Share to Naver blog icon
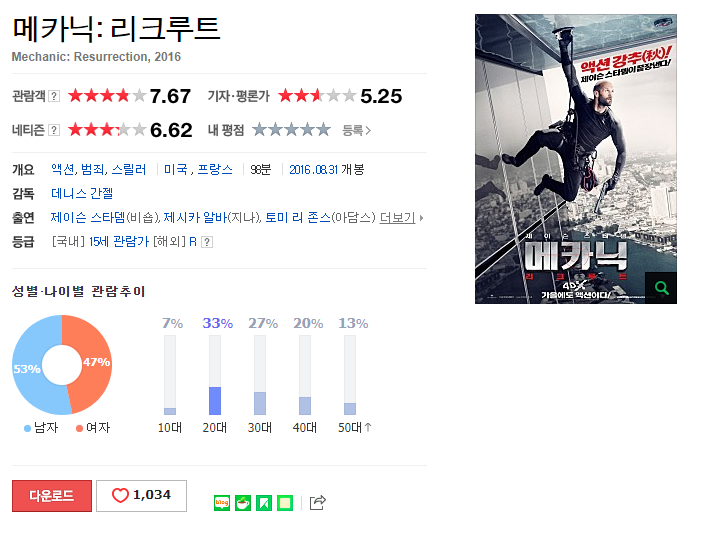The height and width of the screenshot is (556, 702). tap(222, 503)
